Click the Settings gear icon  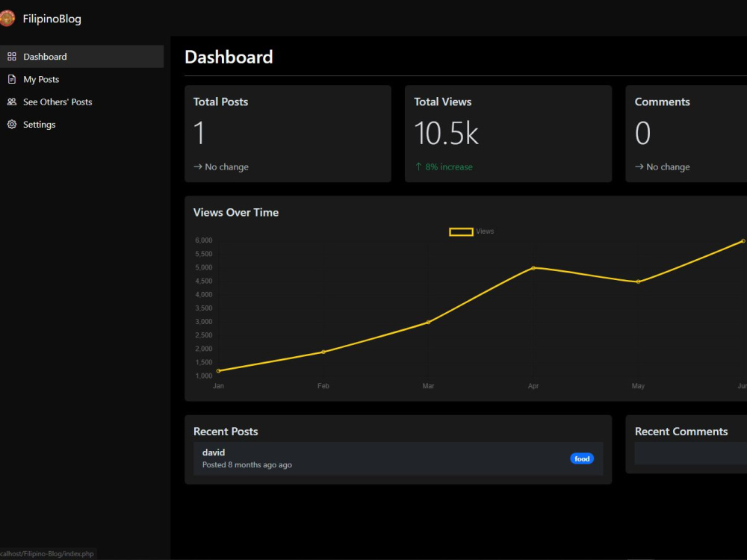click(12, 124)
